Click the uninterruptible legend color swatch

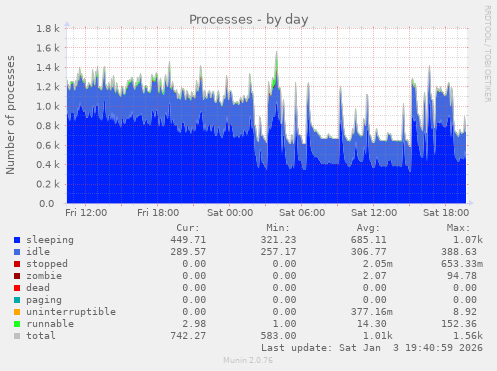(x=17, y=312)
